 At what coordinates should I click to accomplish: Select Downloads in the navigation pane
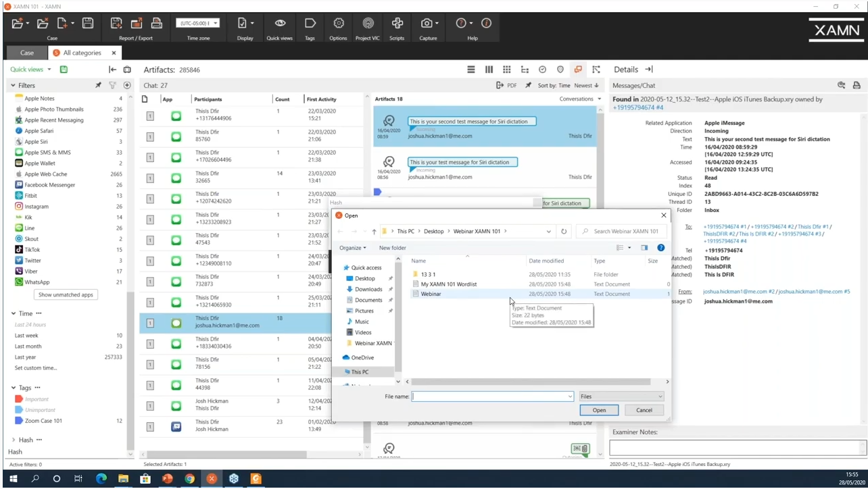pyautogui.click(x=368, y=289)
